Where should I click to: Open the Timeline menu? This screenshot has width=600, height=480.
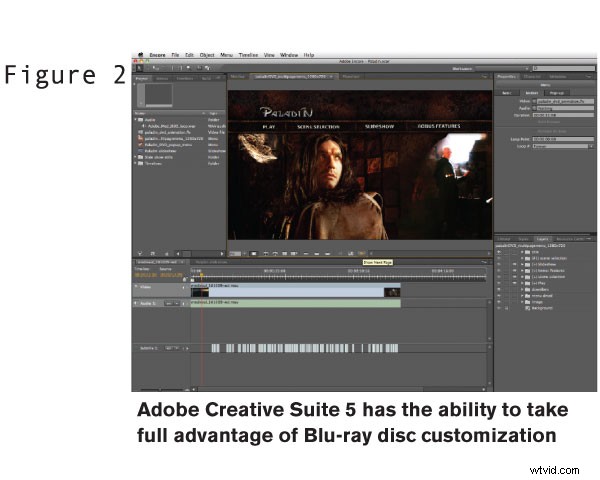point(249,55)
